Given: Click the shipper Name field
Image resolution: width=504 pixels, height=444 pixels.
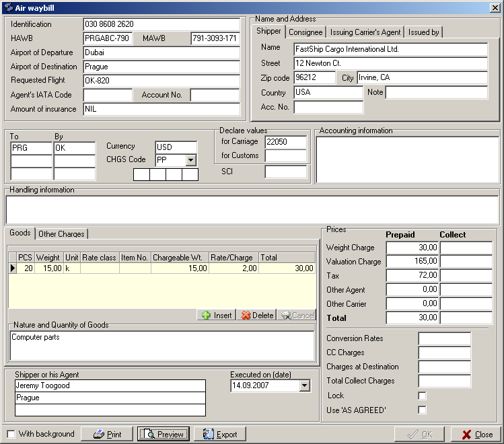Looking at the screenshot, I should tap(390, 49).
